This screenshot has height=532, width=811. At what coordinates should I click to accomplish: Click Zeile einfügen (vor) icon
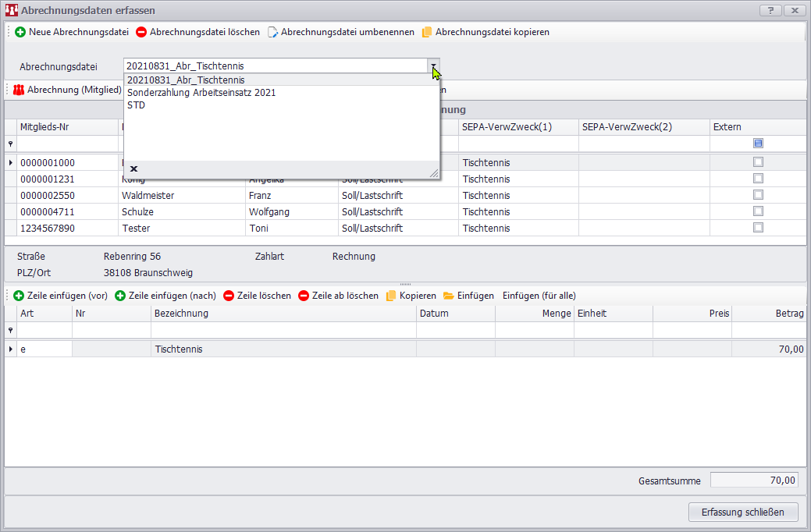pyautogui.click(x=19, y=296)
